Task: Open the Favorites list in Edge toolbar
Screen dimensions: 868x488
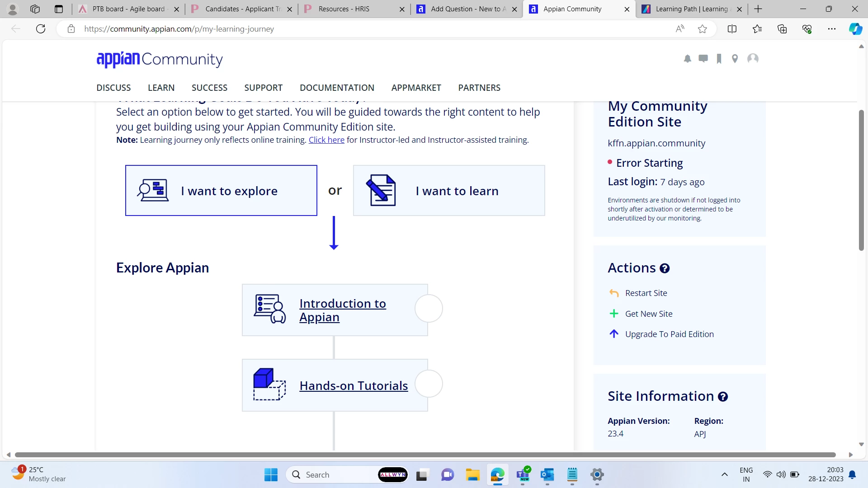Action: 757,29
